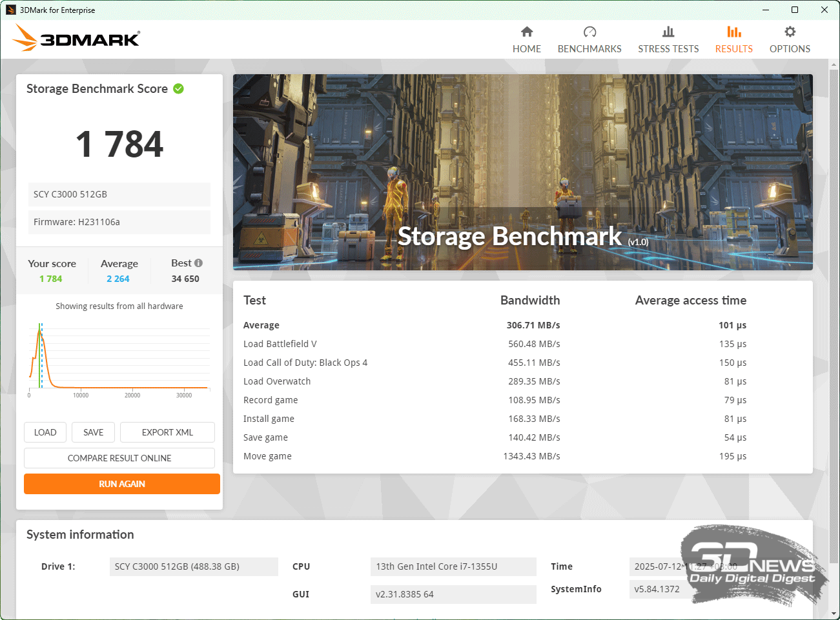Click the Firmware: H231106a field
Viewport: 840px width, 620px height.
pyautogui.click(x=119, y=222)
